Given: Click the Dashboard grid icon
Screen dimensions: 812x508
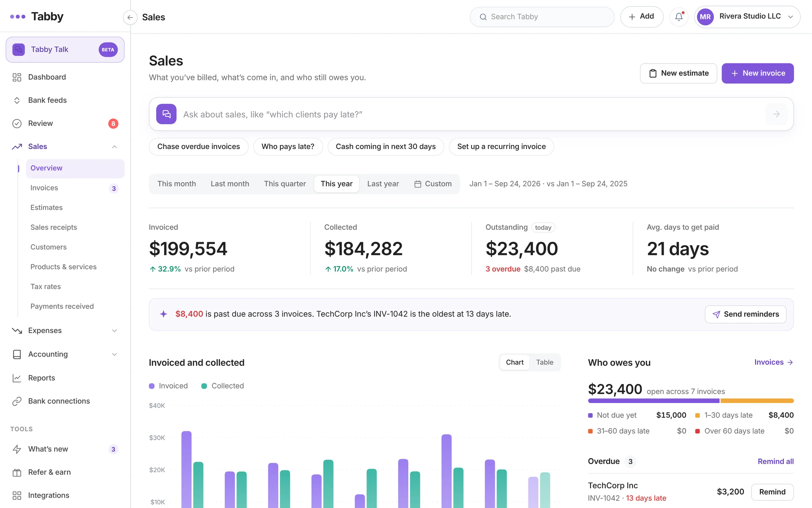Looking at the screenshot, I should 17,77.
